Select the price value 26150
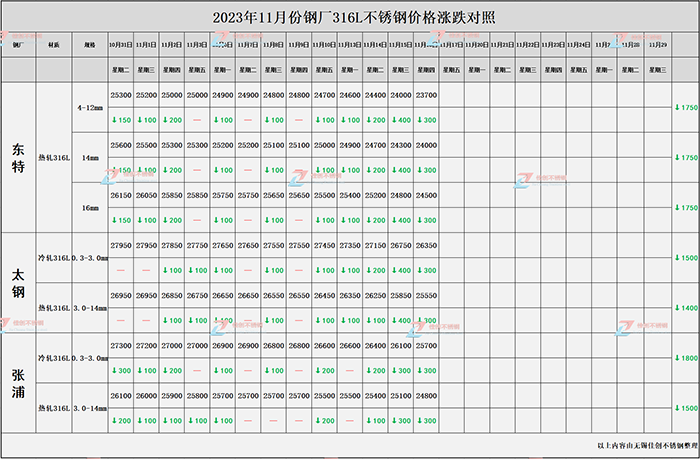700x459 pixels. click(121, 195)
